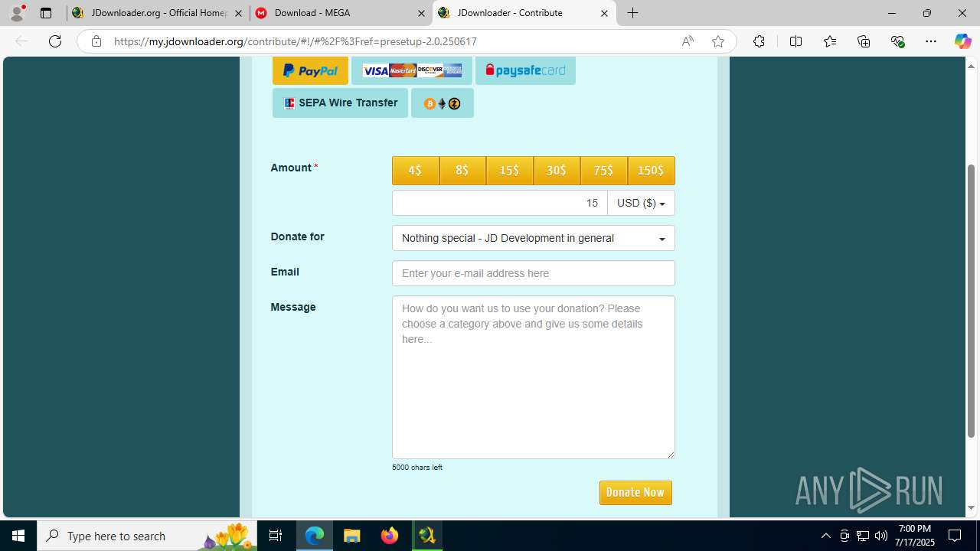
Task: Open Firefox from taskbar
Action: 390,536
